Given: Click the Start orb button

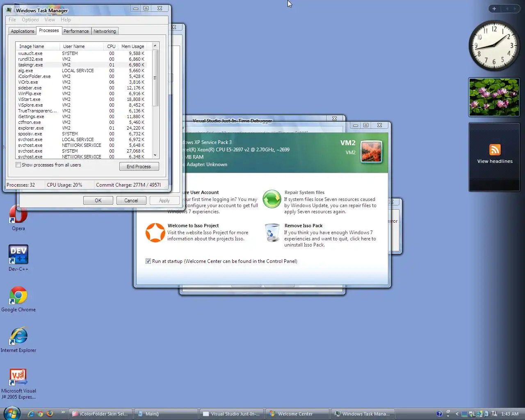Looking at the screenshot, I should pyautogui.click(x=11, y=413).
